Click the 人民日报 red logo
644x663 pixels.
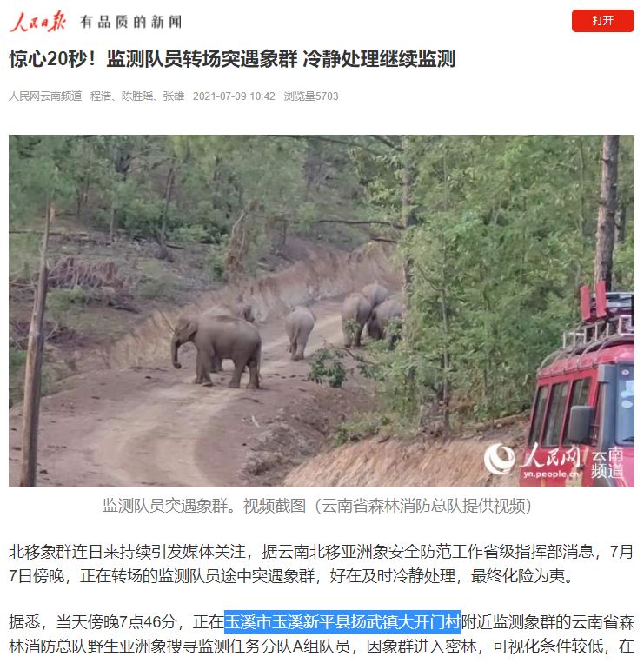click(37, 21)
